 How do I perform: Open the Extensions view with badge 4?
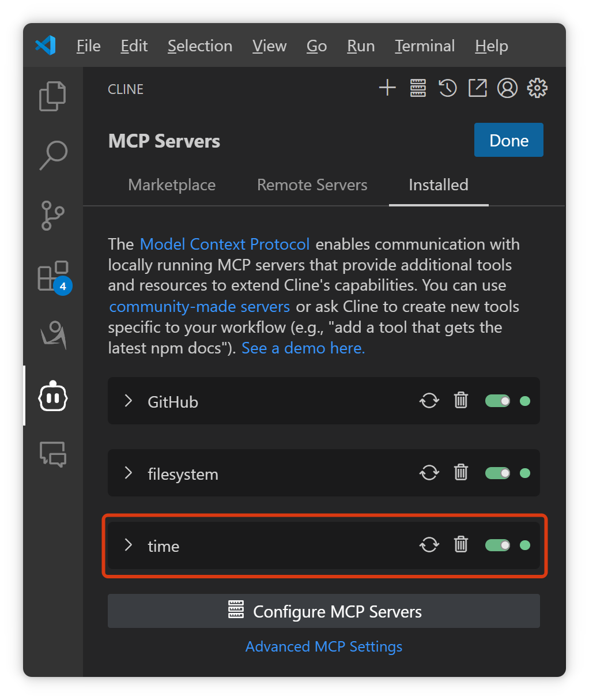[x=53, y=276]
